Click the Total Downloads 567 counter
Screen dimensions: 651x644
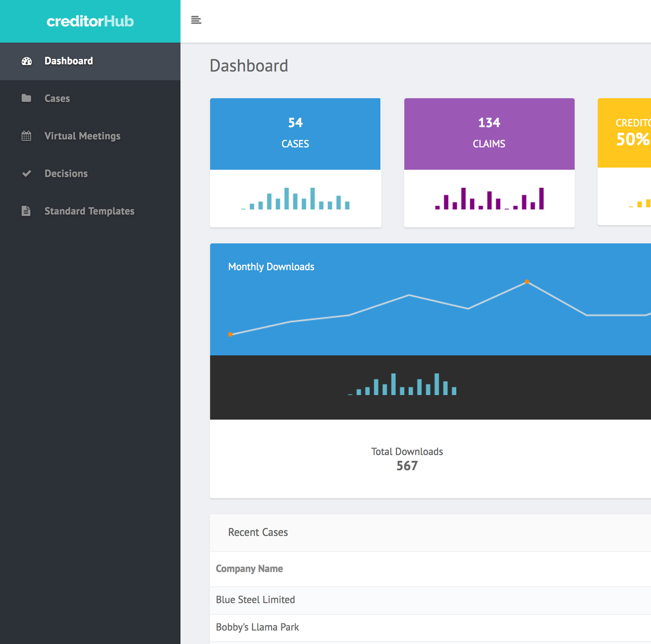pos(407,459)
